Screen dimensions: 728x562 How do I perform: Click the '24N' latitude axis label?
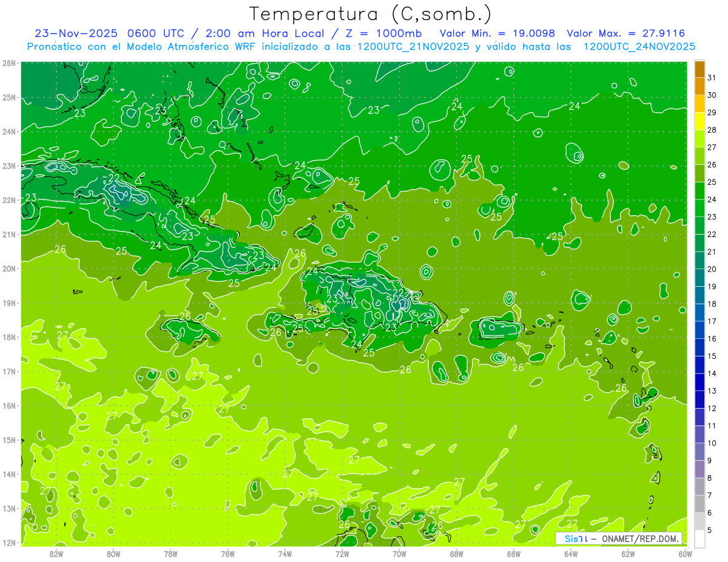[x=9, y=132]
